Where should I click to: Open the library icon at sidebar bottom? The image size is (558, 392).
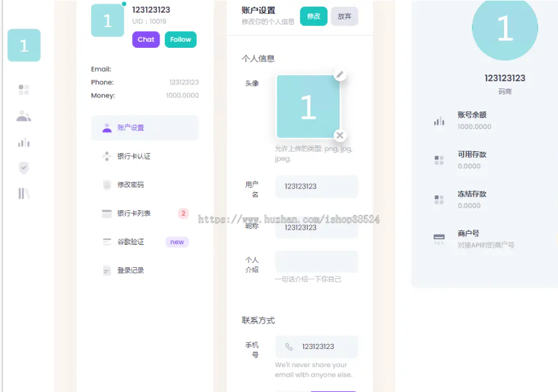click(23, 194)
